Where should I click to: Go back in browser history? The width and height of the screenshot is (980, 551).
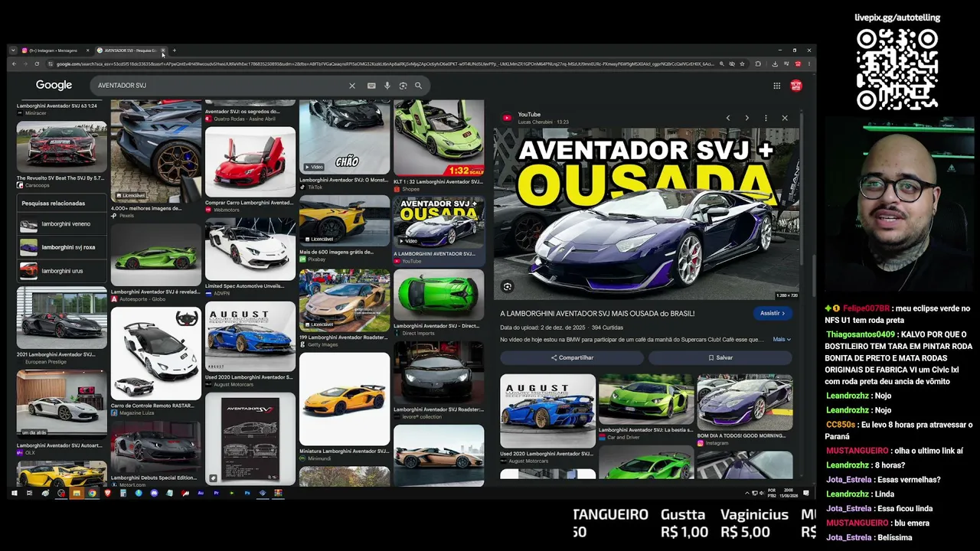[14, 64]
